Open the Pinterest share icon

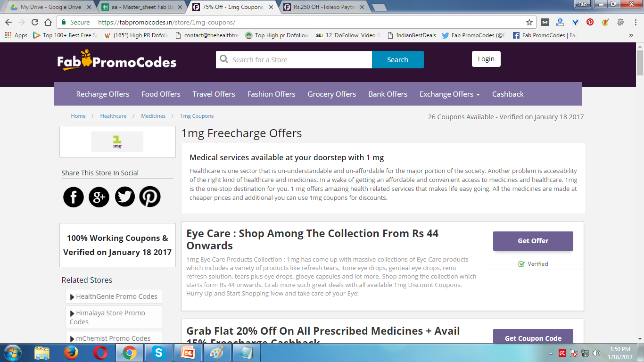pos(150,197)
